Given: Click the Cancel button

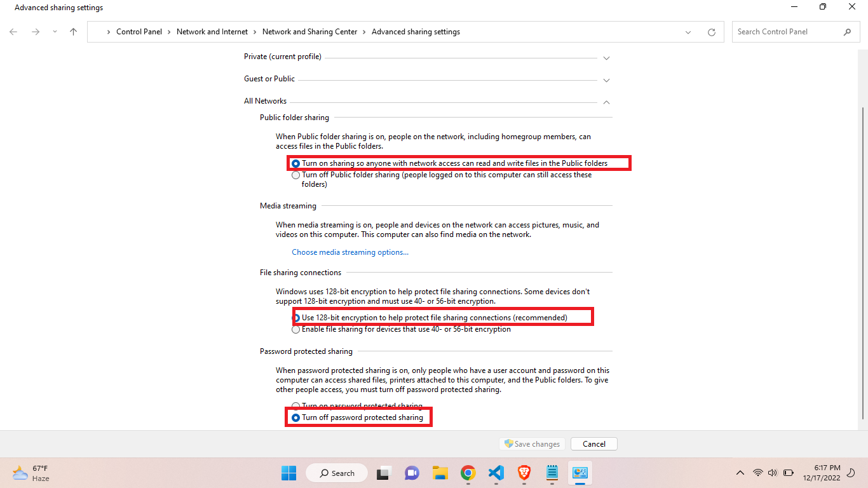Looking at the screenshot, I should [594, 444].
